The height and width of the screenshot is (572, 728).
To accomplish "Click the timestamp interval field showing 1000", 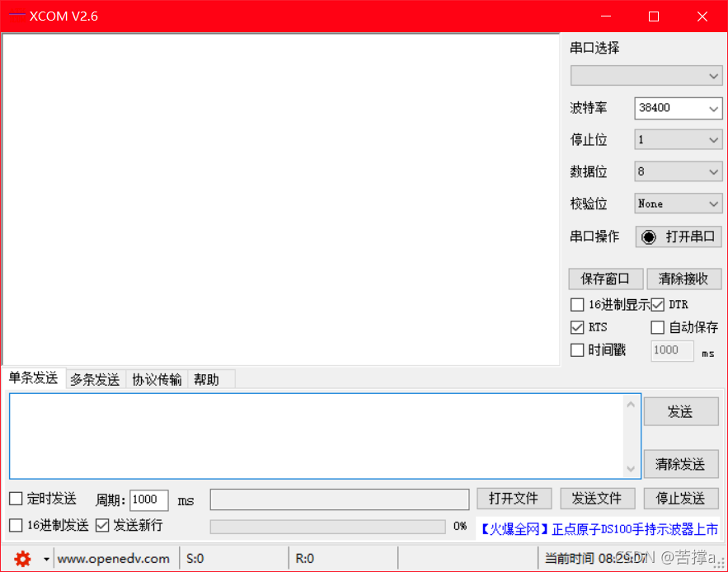I will tap(672, 350).
